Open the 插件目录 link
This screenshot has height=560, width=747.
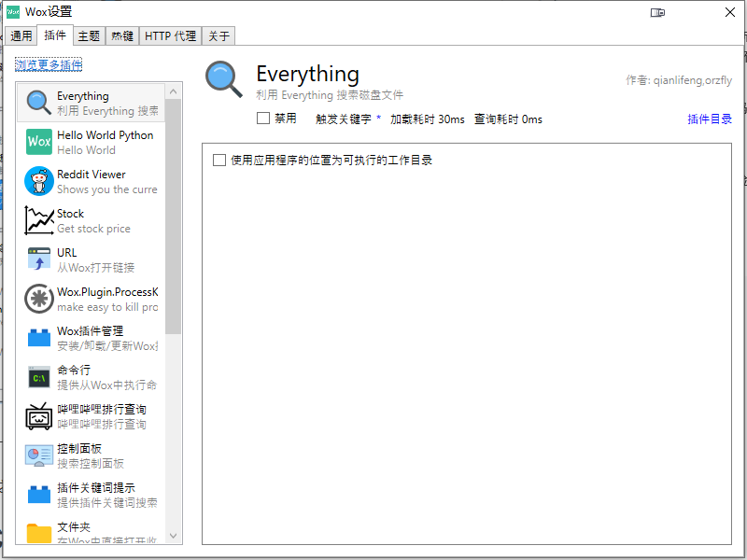click(x=710, y=119)
